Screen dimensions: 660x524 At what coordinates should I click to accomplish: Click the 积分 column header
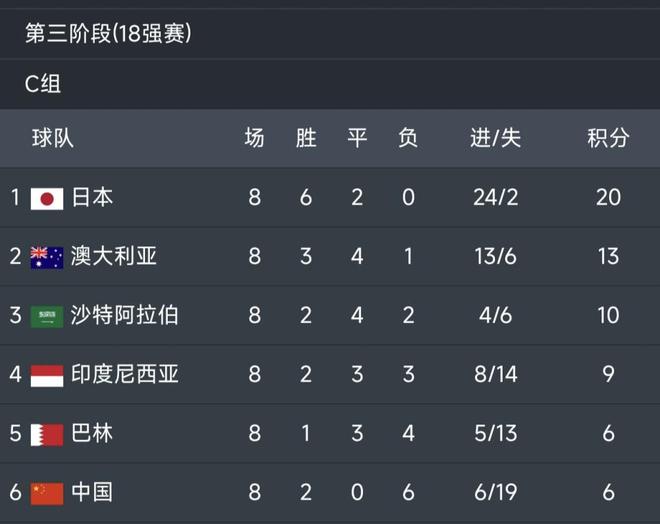(x=608, y=139)
